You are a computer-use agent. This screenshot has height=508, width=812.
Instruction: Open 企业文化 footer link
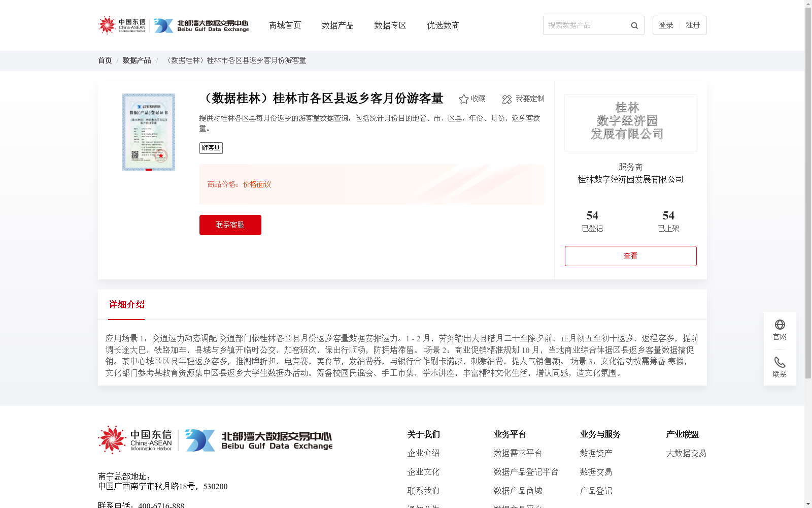coord(423,472)
